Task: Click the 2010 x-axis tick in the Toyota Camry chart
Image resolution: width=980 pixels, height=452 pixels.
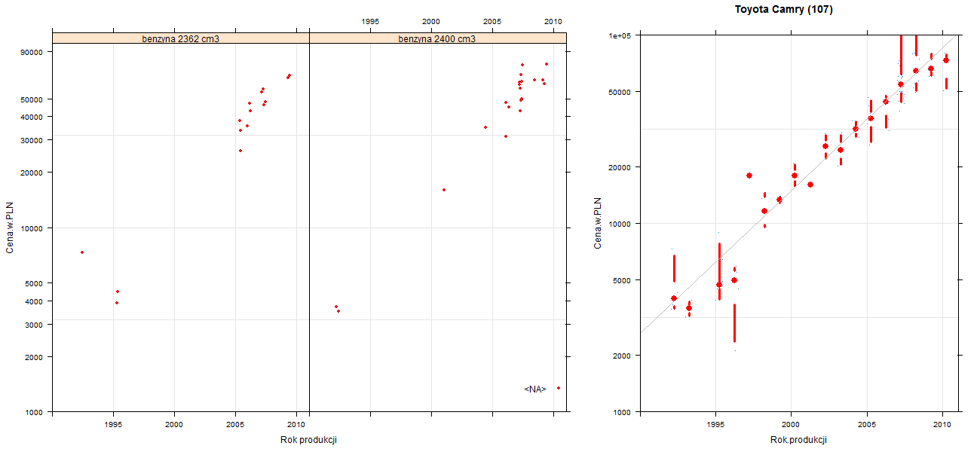Action: tap(942, 425)
